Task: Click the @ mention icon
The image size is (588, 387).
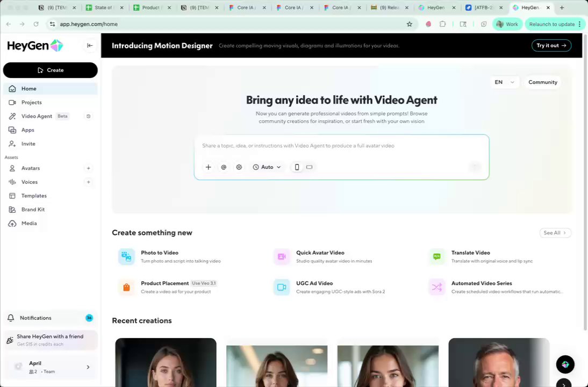Action: (224, 167)
